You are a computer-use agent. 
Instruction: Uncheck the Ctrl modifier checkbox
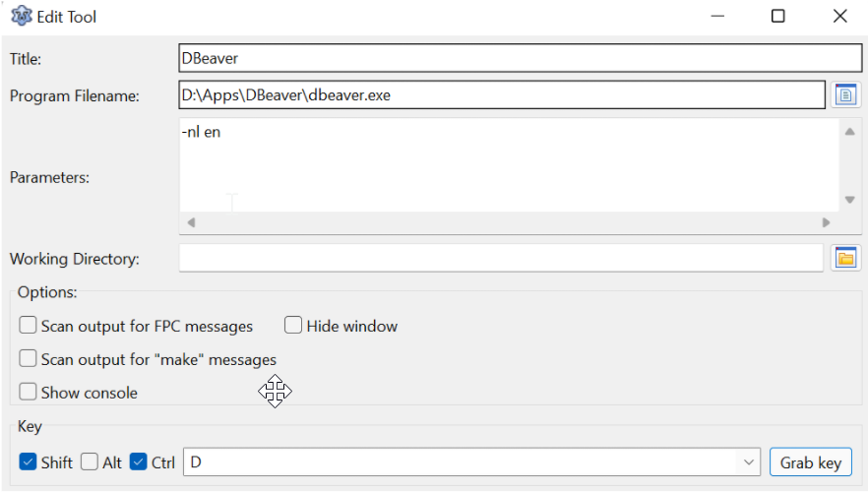click(x=139, y=461)
